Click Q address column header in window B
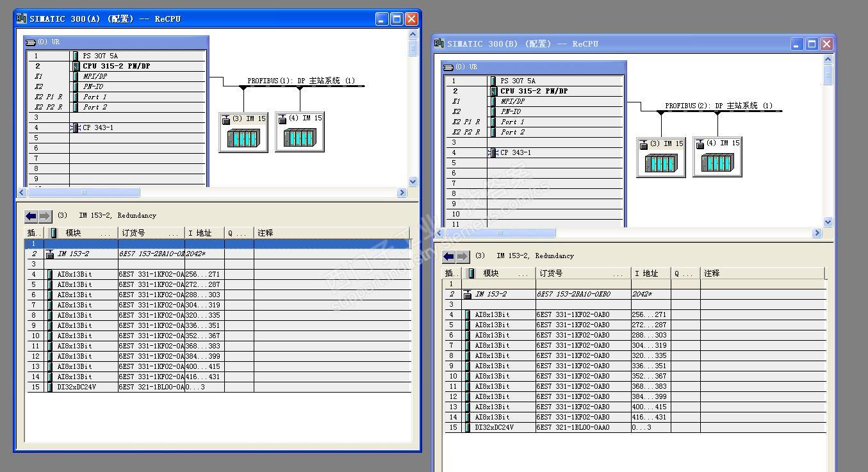This screenshot has height=472, width=868. click(685, 273)
